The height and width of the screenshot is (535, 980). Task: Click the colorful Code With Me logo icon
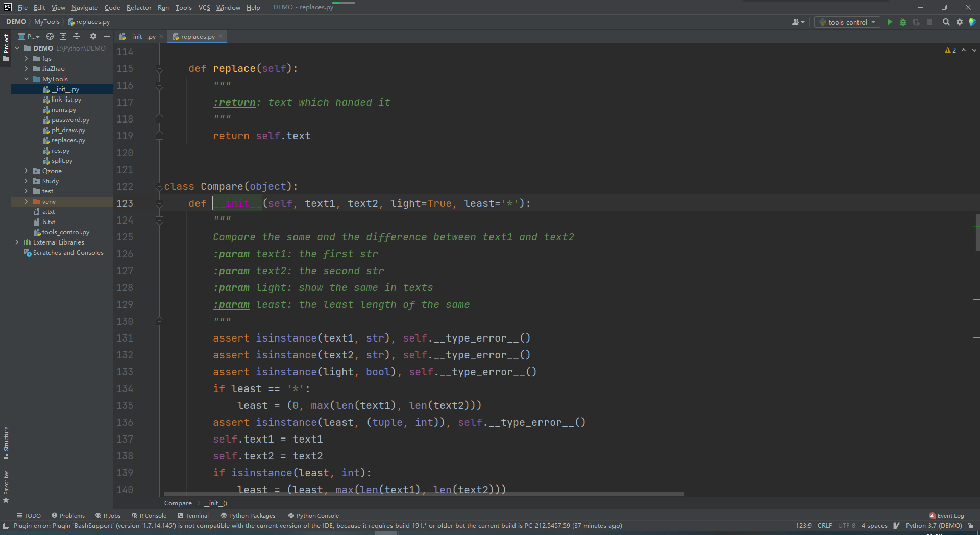coord(973,22)
